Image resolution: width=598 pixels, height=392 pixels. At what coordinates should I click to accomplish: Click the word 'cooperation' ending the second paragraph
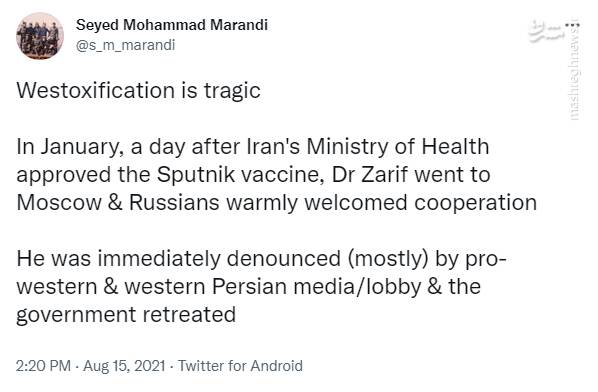click(x=476, y=203)
